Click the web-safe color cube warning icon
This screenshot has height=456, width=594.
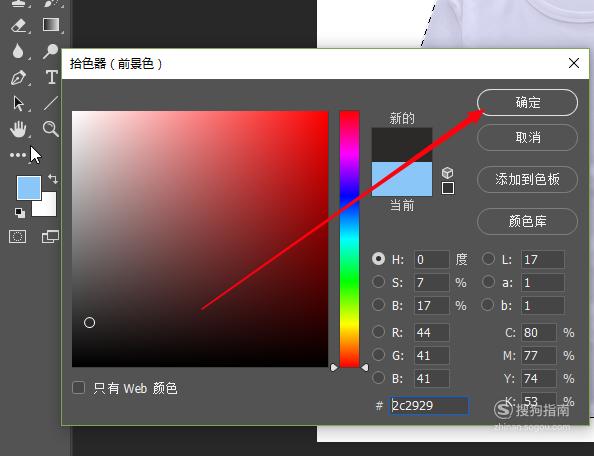pyautogui.click(x=447, y=173)
